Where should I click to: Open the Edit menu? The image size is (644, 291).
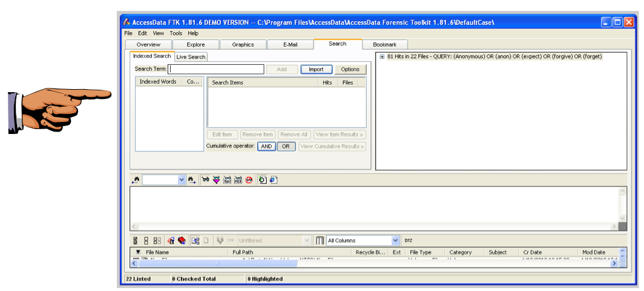(142, 33)
